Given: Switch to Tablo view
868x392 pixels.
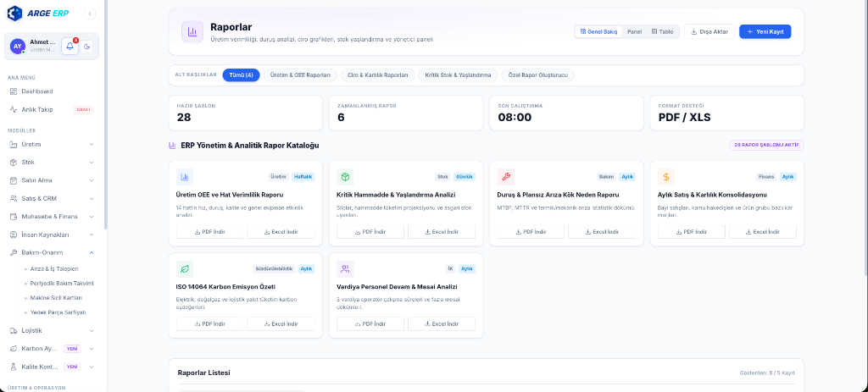Looking at the screenshot, I should 662,31.
